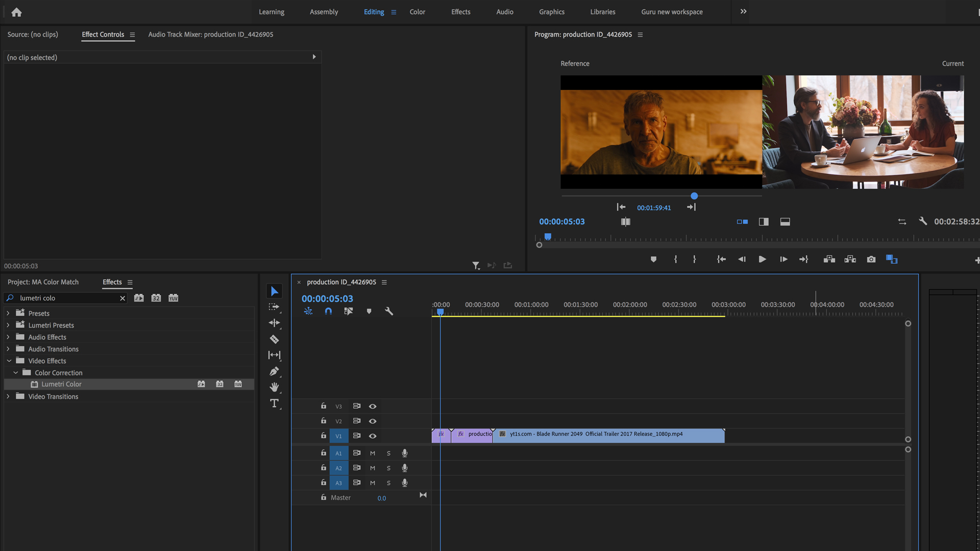Open Timeline display settings wrench
The height and width of the screenshot is (551, 980).
pos(389,311)
